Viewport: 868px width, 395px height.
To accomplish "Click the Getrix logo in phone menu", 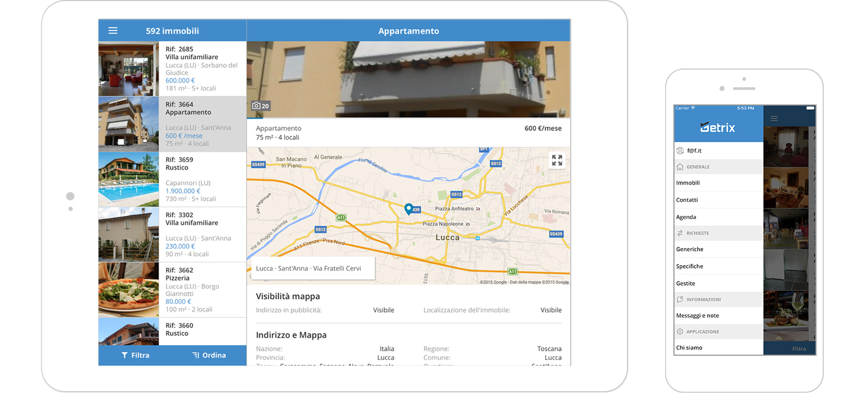I will tap(718, 128).
